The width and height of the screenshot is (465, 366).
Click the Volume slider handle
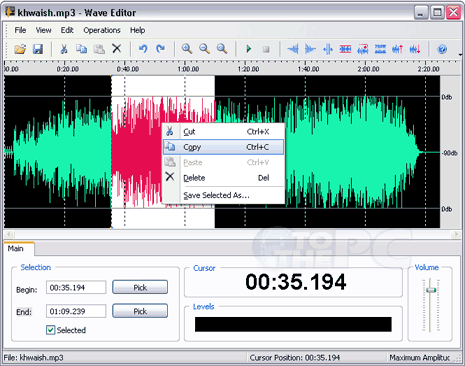click(431, 290)
